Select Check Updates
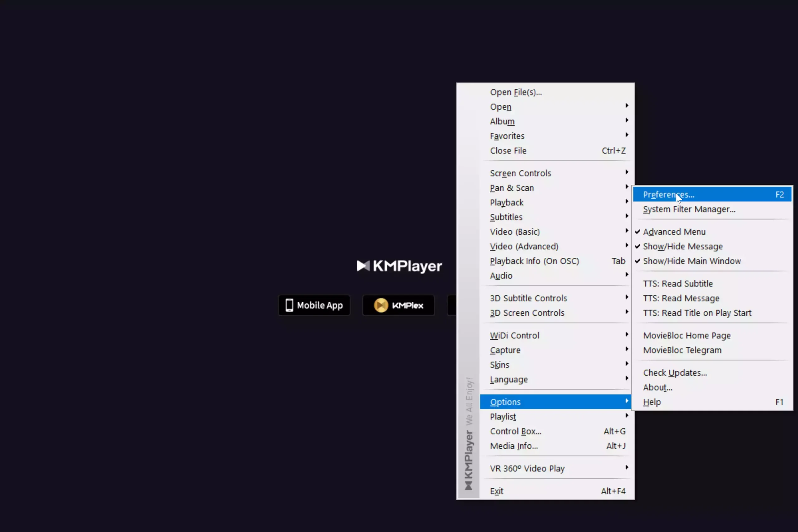Viewport: 798px width, 532px height. tap(675, 372)
